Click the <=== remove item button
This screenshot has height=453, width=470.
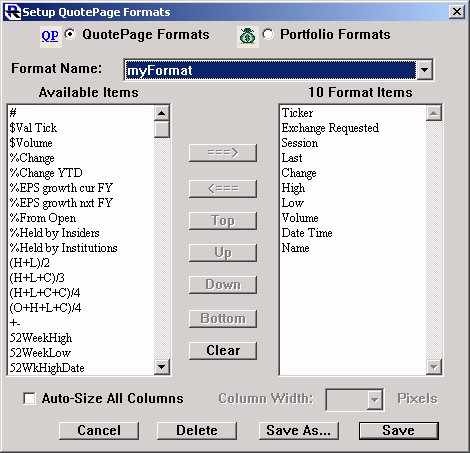click(x=223, y=189)
